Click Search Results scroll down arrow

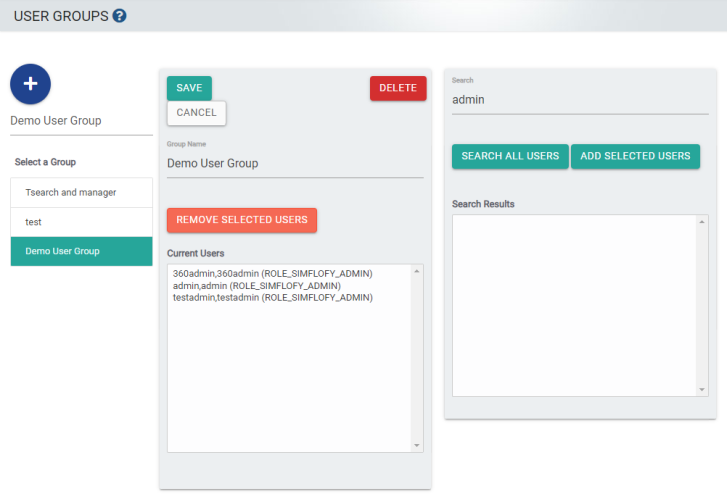(x=702, y=389)
